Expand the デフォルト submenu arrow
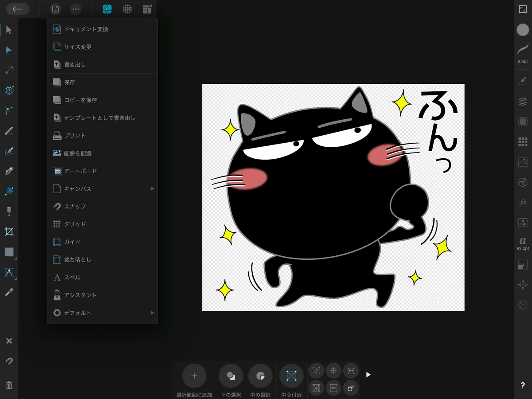 (152, 313)
